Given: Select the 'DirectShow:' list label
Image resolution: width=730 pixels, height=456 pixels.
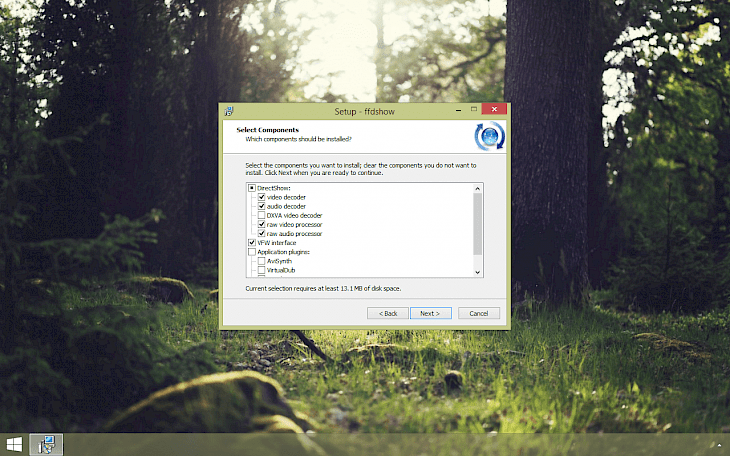Looking at the screenshot, I should (x=274, y=188).
